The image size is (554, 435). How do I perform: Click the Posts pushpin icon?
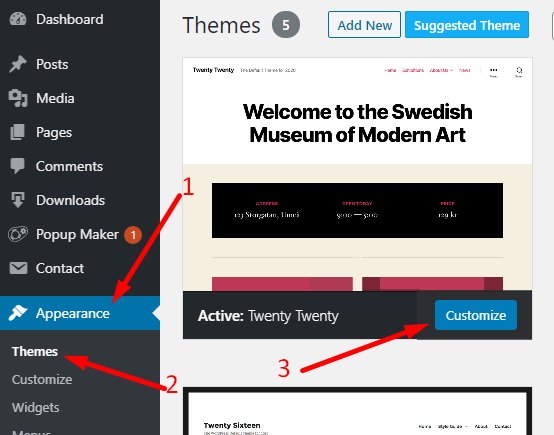(x=18, y=64)
